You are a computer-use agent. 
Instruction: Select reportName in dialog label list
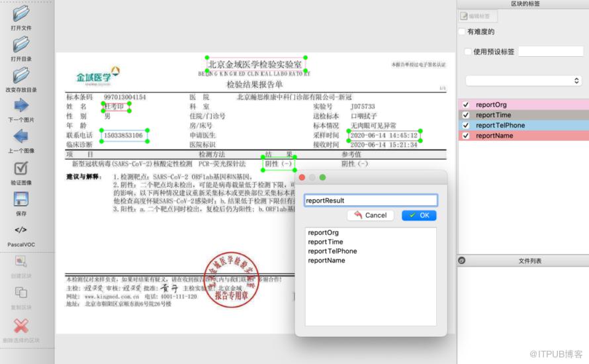coord(326,261)
